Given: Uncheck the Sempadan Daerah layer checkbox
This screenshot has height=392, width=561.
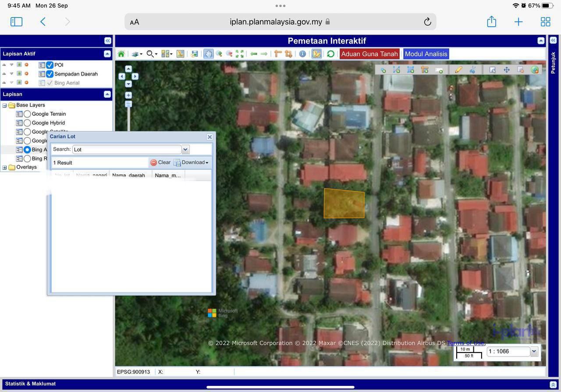Looking at the screenshot, I should tap(50, 74).
